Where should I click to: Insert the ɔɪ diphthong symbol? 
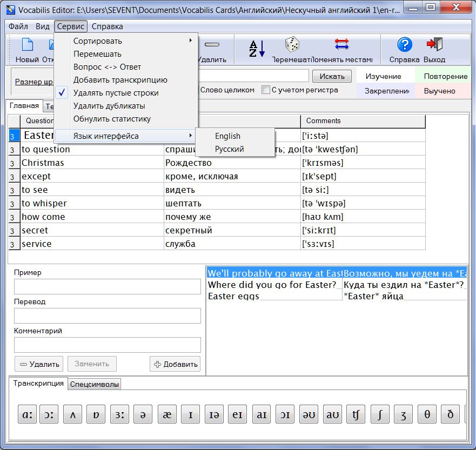point(285,414)
